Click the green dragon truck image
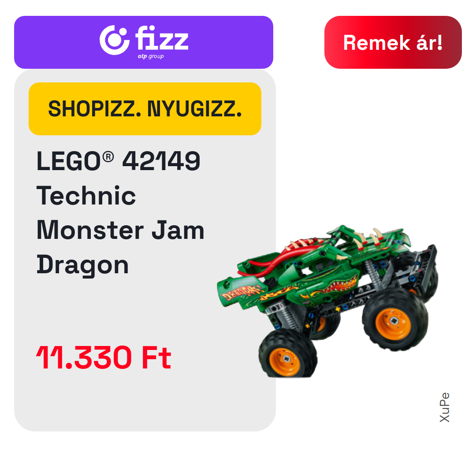Image resolution: width=476 pixels, height=476 pixels. (x=327, y=301)
